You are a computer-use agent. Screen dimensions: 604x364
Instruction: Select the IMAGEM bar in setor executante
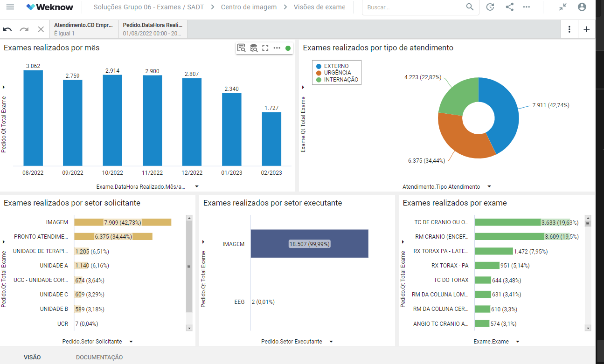[x=310, y=244]
